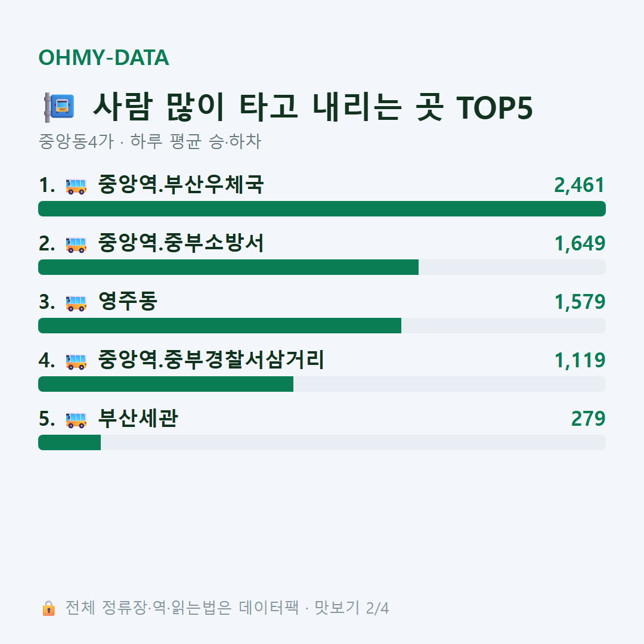Click bus icon beside 중앙역.중부소방서
This screenshot has height=644, width=644.
(x=76, y=244)
